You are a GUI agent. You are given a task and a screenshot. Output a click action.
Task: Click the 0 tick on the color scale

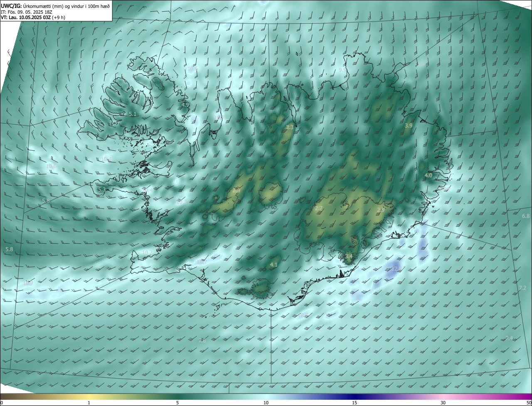1,403
